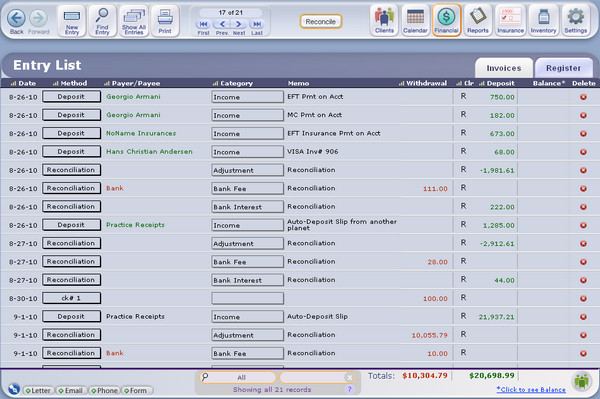Switch to the Register tab
The height and width of the screenshot is (399, 600).
coord(563,68)
